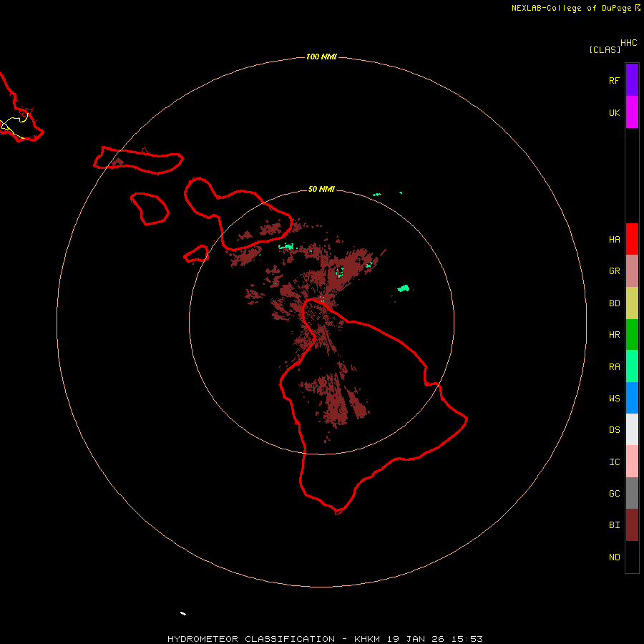Click the BD legend label
Image resolution: width=644 pixels, height=644 pixels.
(614, 303)
